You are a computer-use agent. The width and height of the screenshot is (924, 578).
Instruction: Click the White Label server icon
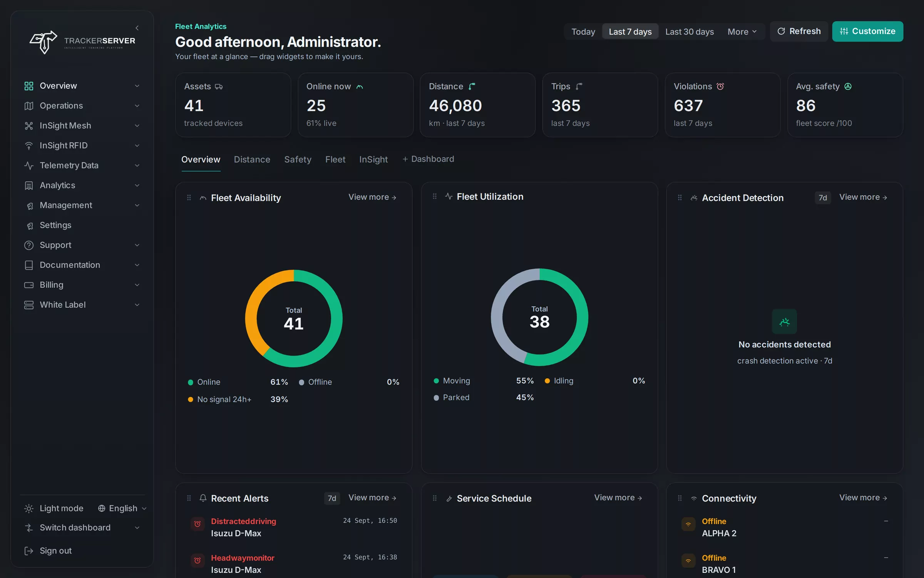coord(29,305)
